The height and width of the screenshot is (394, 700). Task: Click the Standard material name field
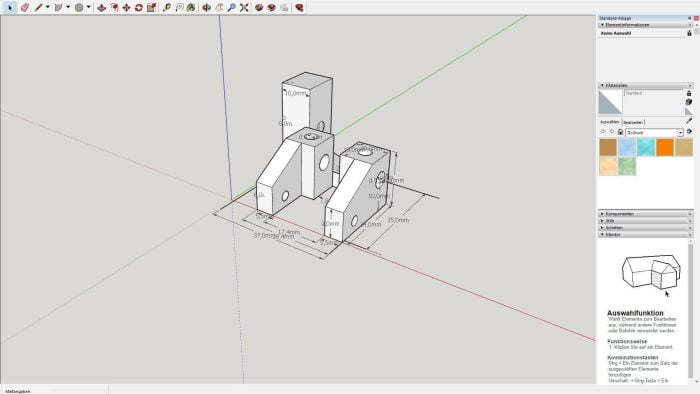coord(653,93)
